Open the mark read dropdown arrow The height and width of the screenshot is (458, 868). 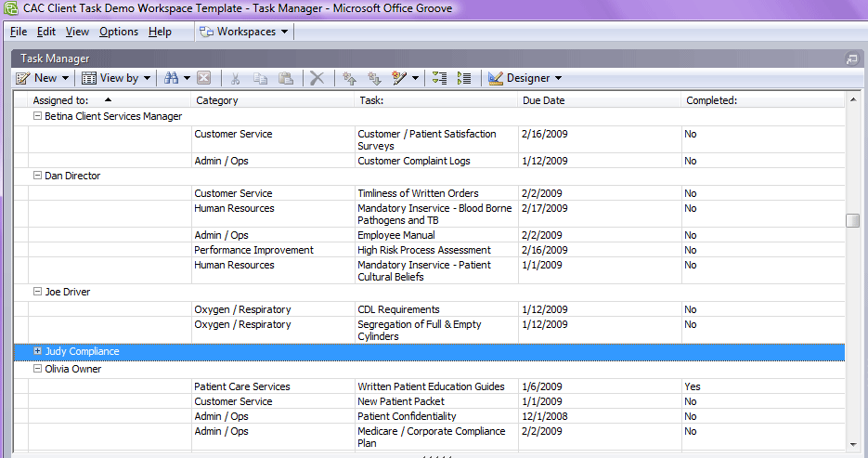point(415,78)
